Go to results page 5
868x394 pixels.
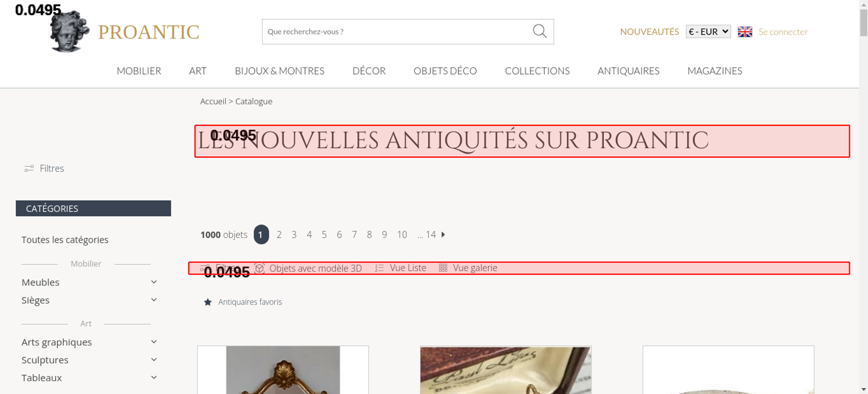click(324, 235)
